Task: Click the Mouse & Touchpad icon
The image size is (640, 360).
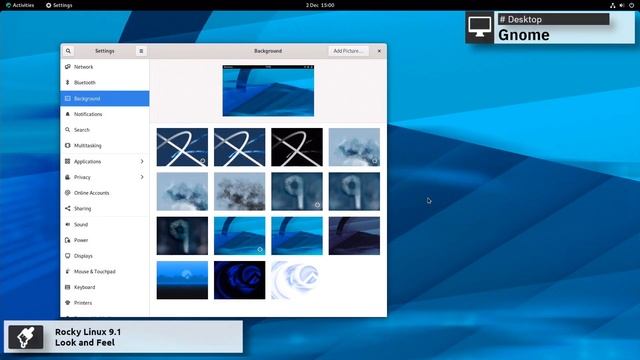Action: (68, 271)
